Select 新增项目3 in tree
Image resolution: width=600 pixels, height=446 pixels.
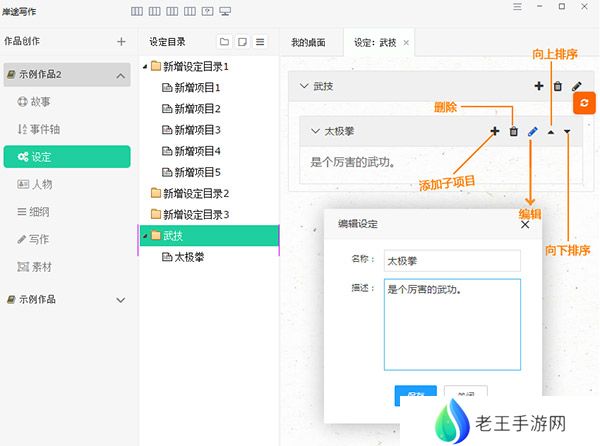pyautogui.click(x=191, y=130)
